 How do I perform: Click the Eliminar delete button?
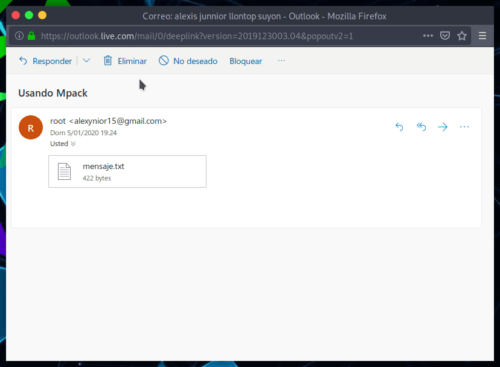click(125, 61)
